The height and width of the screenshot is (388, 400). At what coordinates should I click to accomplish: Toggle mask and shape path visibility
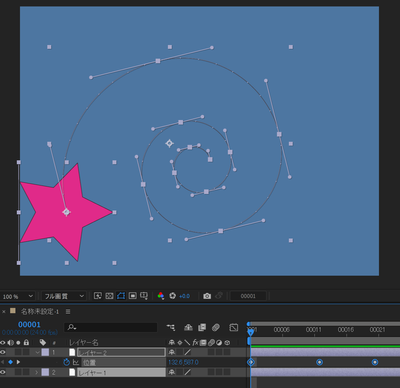(121, 296)
